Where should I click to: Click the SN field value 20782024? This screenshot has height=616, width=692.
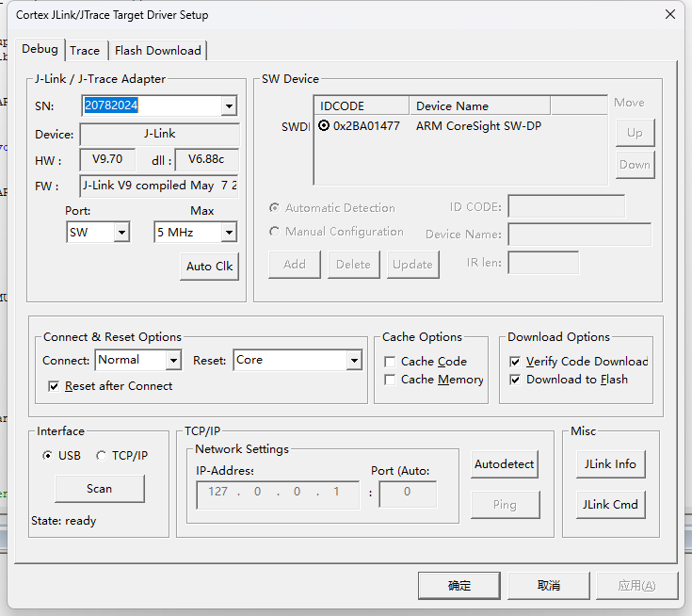[x=111, y=105]
